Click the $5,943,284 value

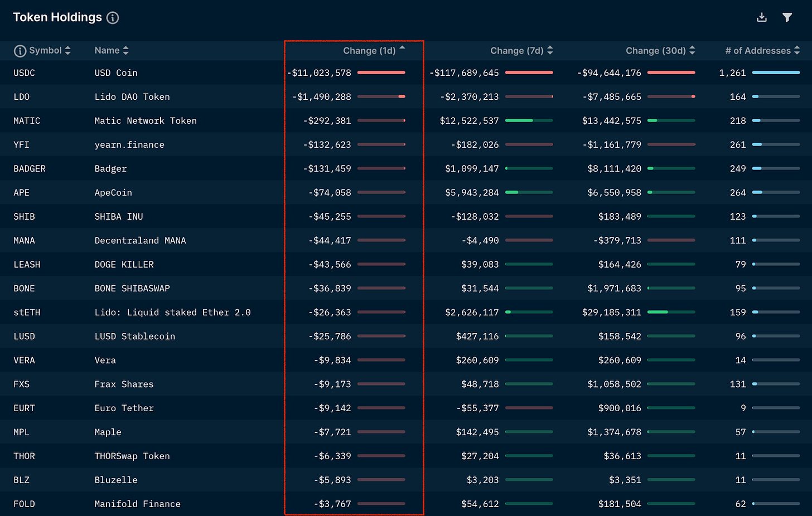point(472,193)
